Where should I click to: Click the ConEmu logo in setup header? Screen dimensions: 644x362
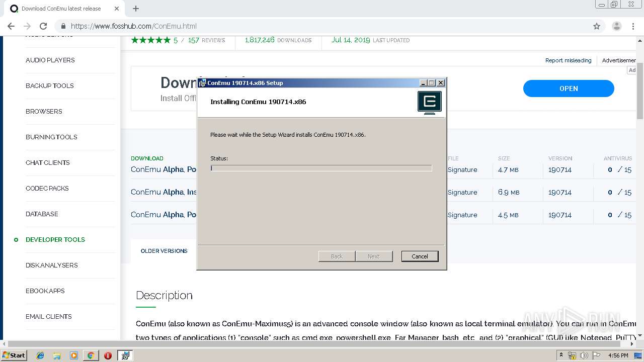(x=430, y=102)
